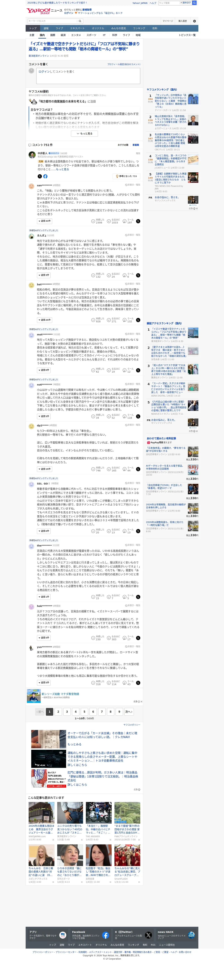This screenshot has width=224, height=980.
Task: Click なるほど icon on san******** comment
Action: pyautogui.click(x=109, y=221)
